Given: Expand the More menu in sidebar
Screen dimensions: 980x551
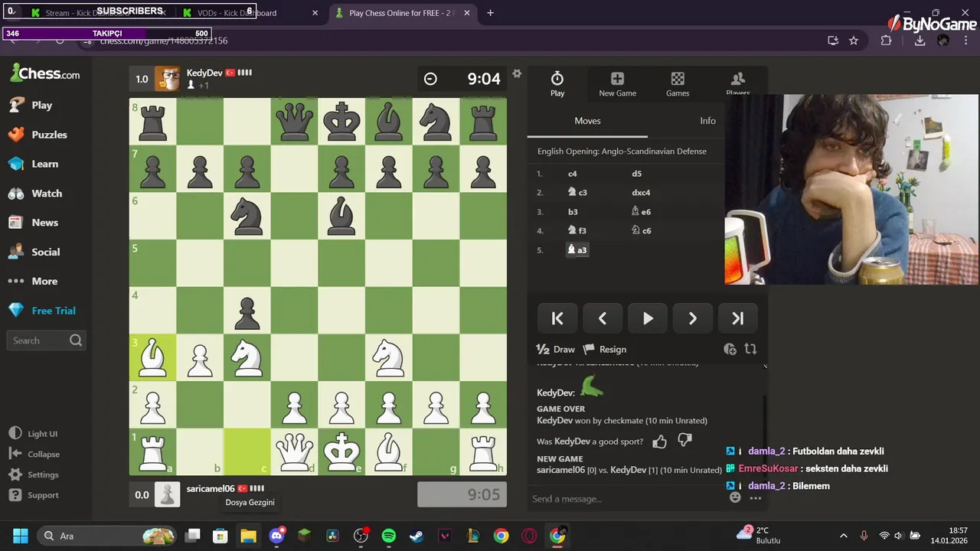Looking at the screenshot, I should click(33, 281).
